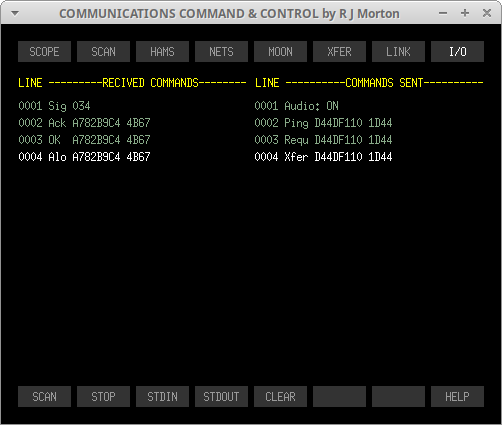The image size is (502, 425).
Task: Select sent line 0001 Audio: ON
Action: point(297,106)
